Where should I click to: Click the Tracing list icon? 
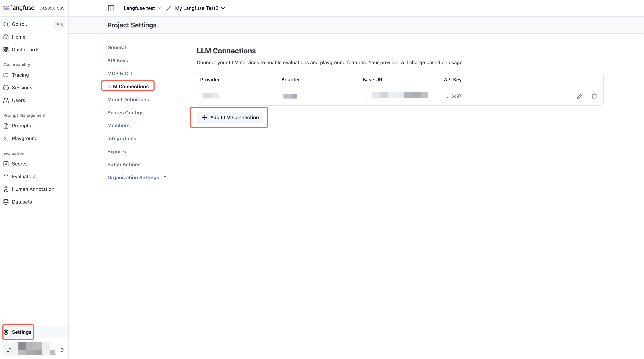6,75
